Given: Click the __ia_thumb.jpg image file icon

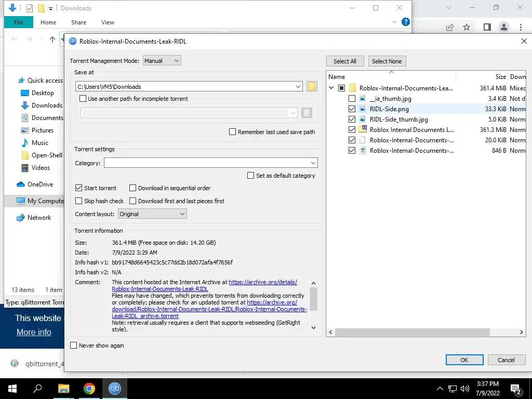Looking at the screenshot, I should (x=363, y=98).
